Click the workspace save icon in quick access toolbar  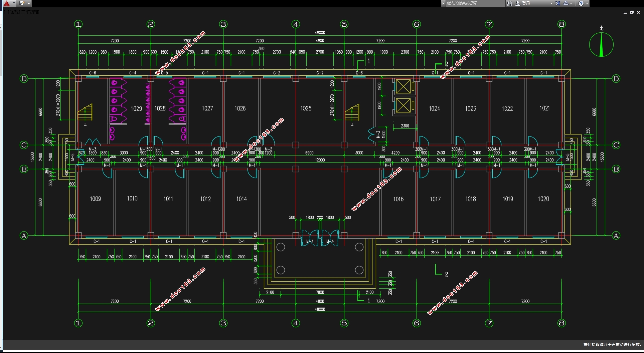tap(22, 3)
